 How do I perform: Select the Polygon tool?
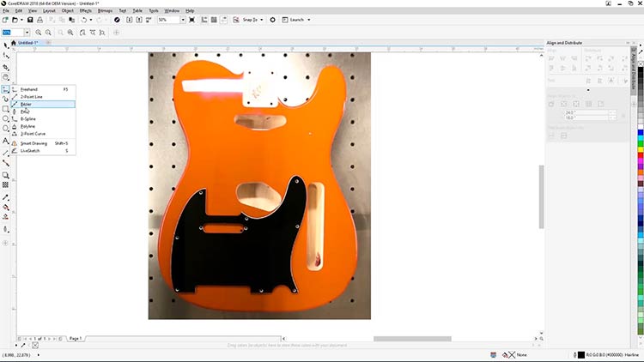[5, 129]
